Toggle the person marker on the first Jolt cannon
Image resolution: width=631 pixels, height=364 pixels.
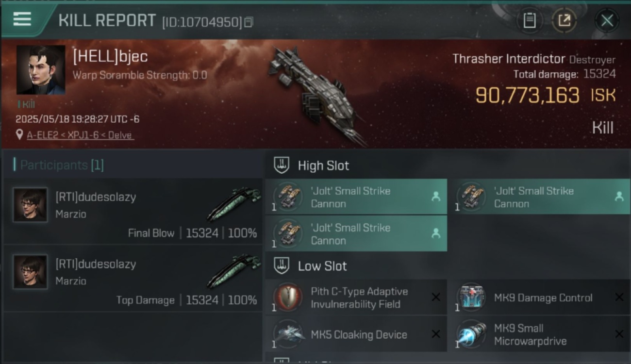[435, 197]
